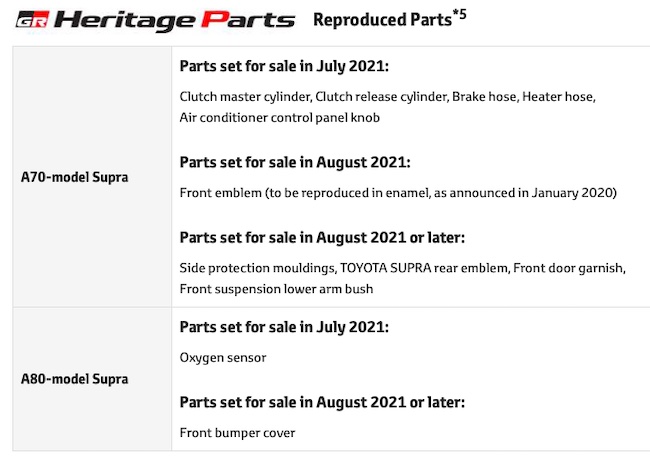Click 'Oxygen sensor' text
The width and height of the screenshot is (650, 459).
[223, 358]
